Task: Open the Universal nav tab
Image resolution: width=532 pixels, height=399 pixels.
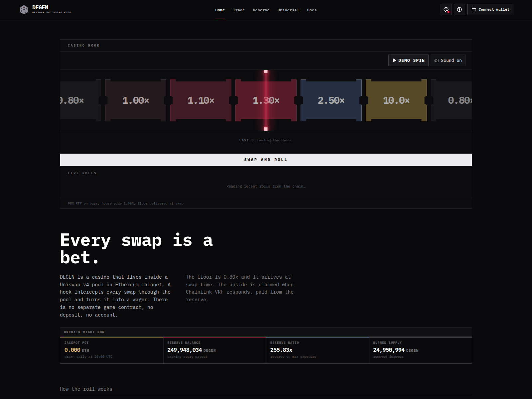Action: tap(288, 10)
